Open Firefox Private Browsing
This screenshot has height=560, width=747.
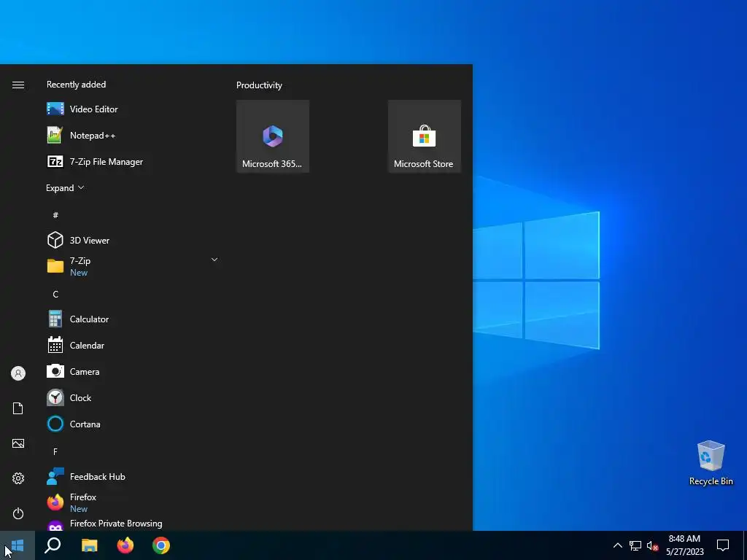pos(133,524)
